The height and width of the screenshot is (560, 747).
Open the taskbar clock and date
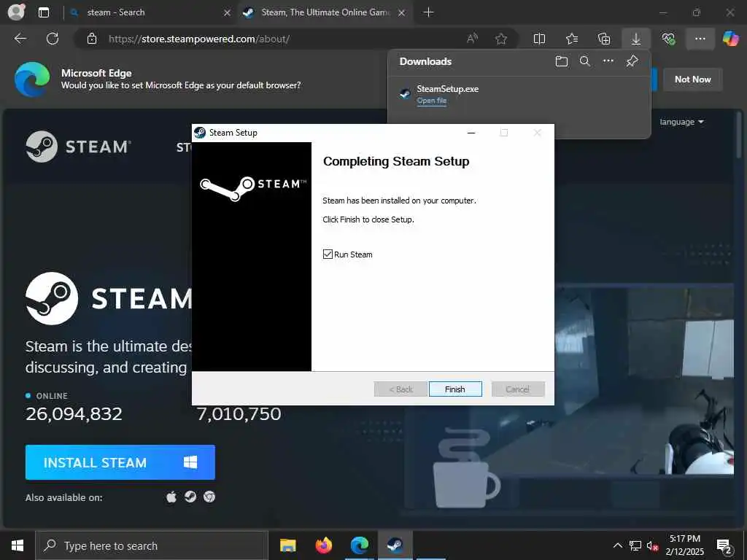pos(684,545)
